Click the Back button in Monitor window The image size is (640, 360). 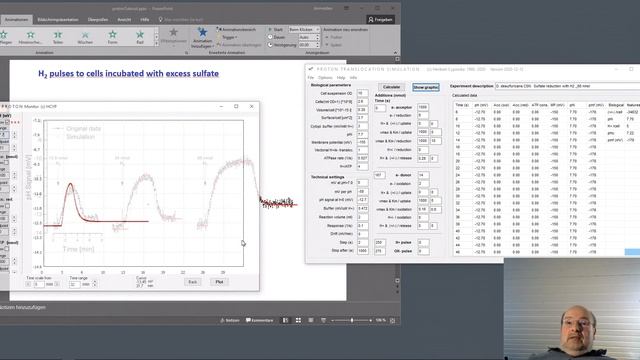[x=193, y=282]
